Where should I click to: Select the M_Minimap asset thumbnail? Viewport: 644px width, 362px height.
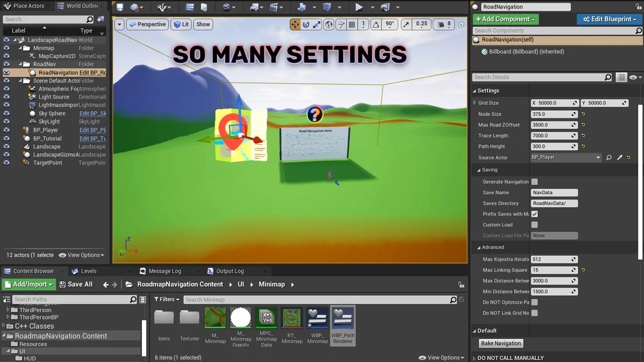click(215, 318)
